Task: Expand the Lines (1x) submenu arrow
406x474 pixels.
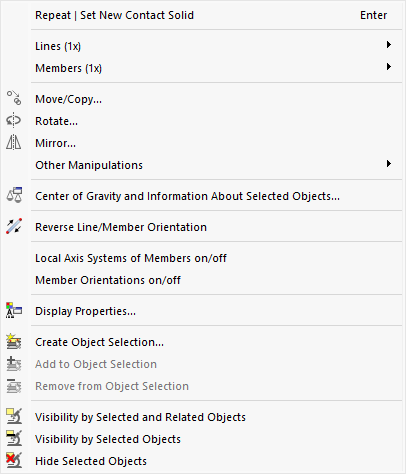Action: coord(388,45)
